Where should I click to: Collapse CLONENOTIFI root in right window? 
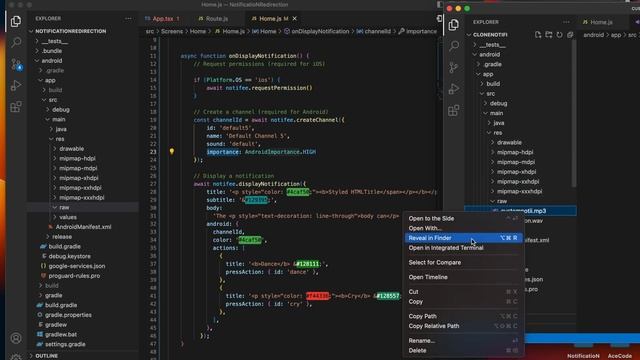[x=490, y=35]
